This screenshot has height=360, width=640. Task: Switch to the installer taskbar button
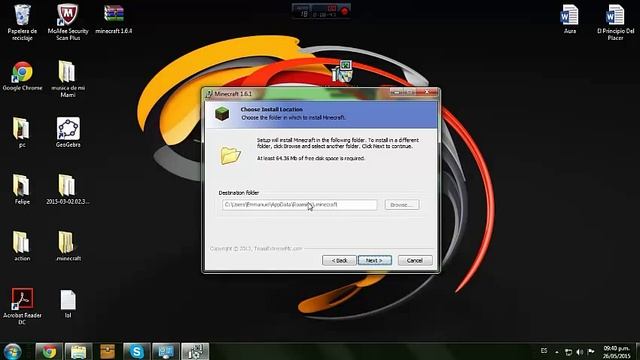pos(195,351)
